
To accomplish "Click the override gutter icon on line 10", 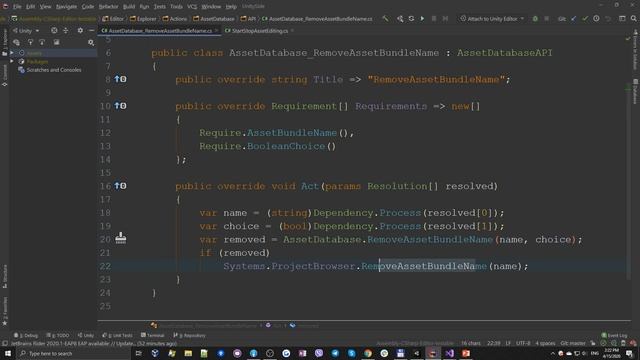I will 120,106.
